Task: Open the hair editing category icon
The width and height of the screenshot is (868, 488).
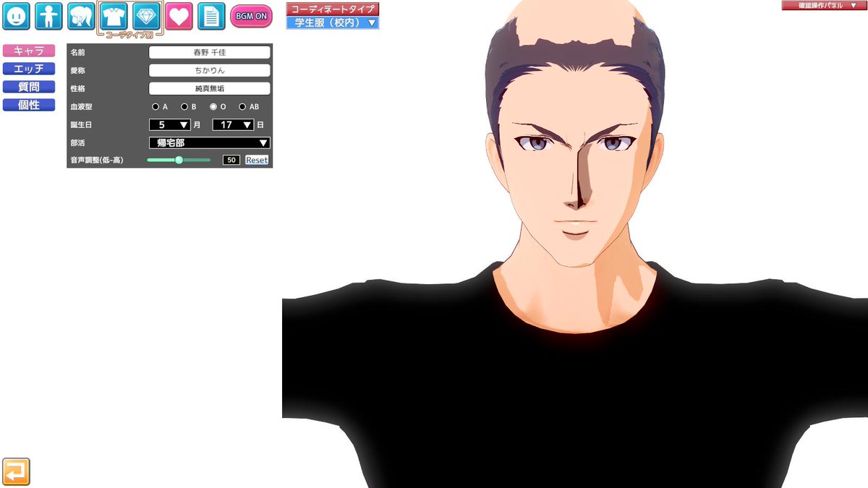Action: [81, 16]
